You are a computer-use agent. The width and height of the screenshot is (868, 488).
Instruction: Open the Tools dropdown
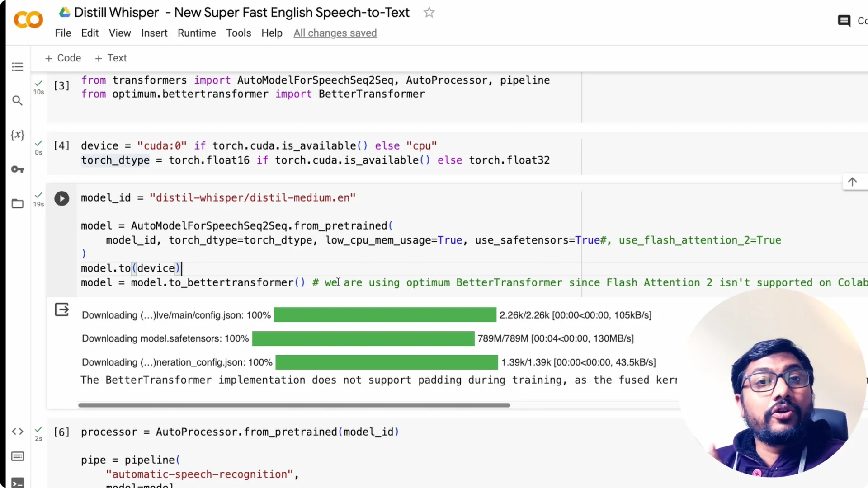(238, 33)
